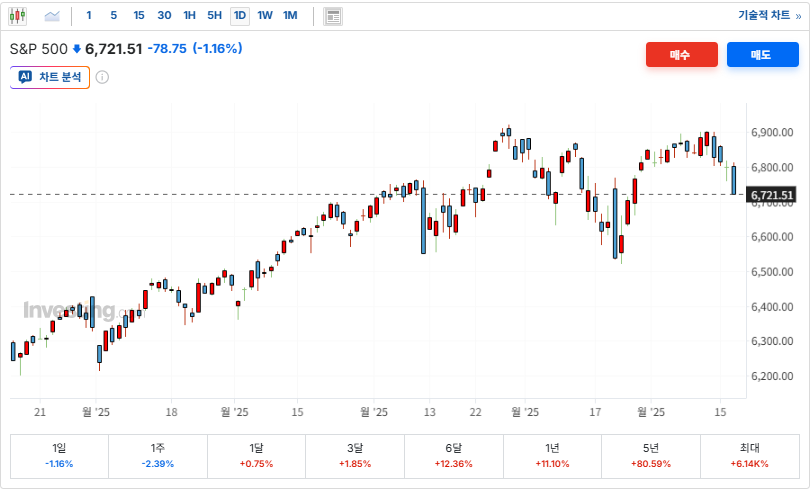Click the date label 18 on time axis
This screenshot has width=811, height=491.
[171, 412]
